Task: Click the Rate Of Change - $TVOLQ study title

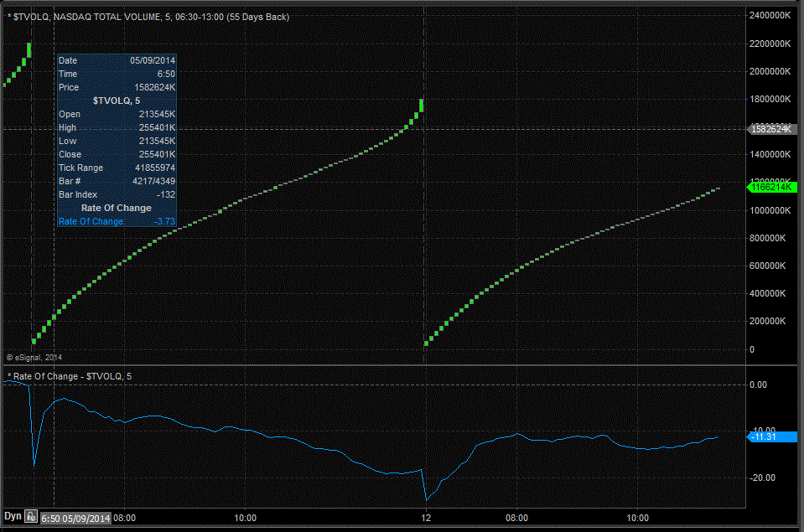Action: click(x=70, y=376)
